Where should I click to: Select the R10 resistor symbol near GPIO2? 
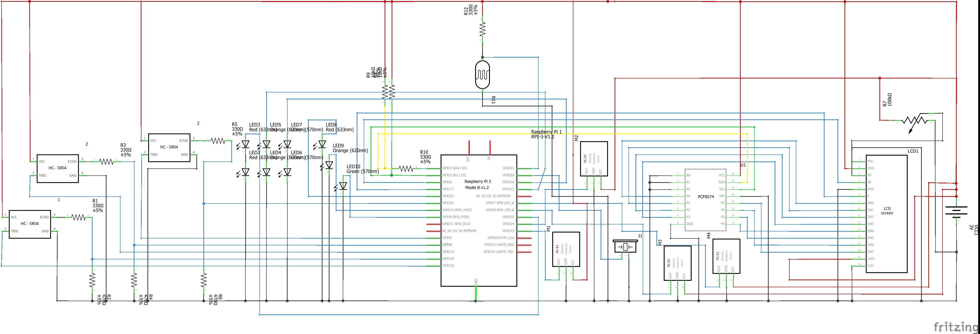pyautogui.click(x=406, y=168)
